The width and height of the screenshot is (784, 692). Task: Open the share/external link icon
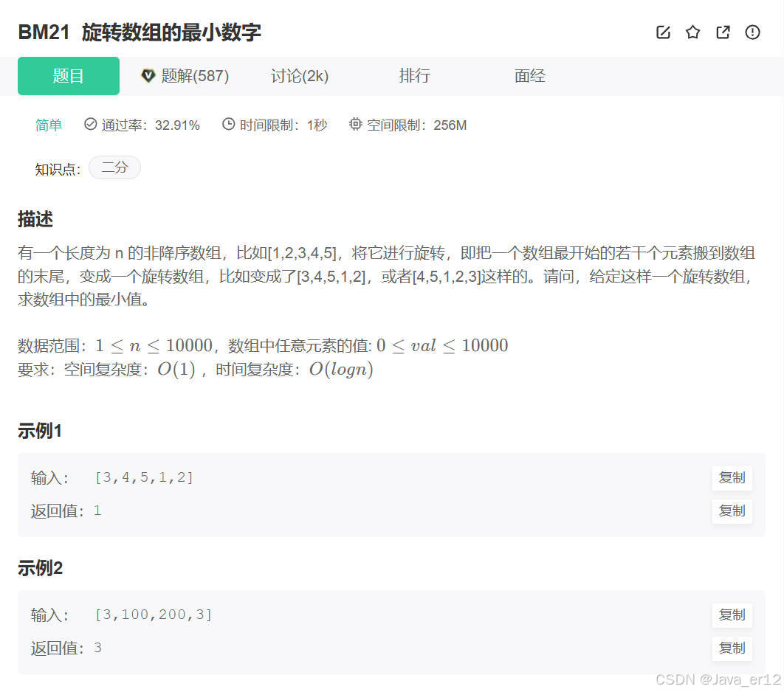pos(723,32)
